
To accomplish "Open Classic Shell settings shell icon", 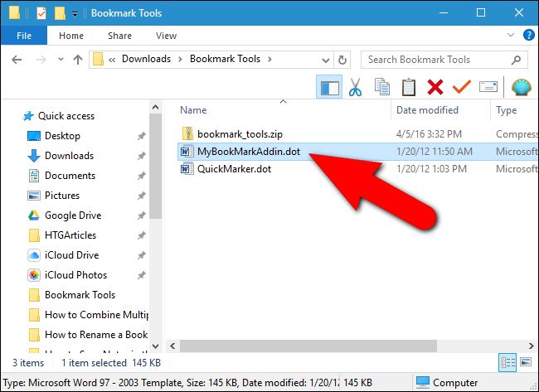I will coord(521,87).
